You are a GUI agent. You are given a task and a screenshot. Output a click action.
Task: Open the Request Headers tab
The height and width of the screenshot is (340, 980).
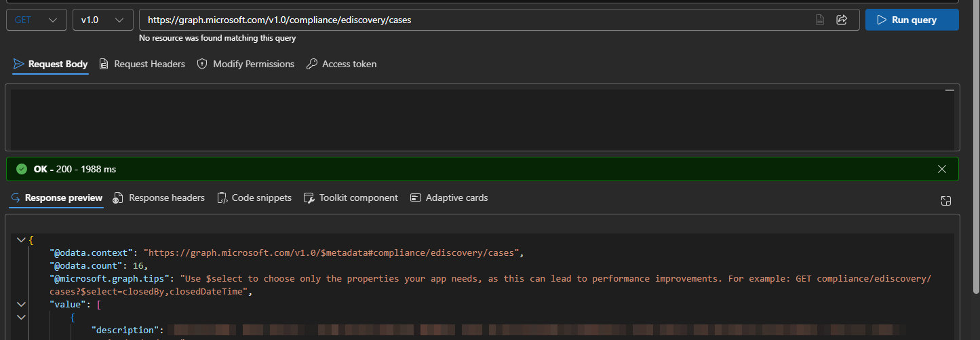[x=142, y=64]
